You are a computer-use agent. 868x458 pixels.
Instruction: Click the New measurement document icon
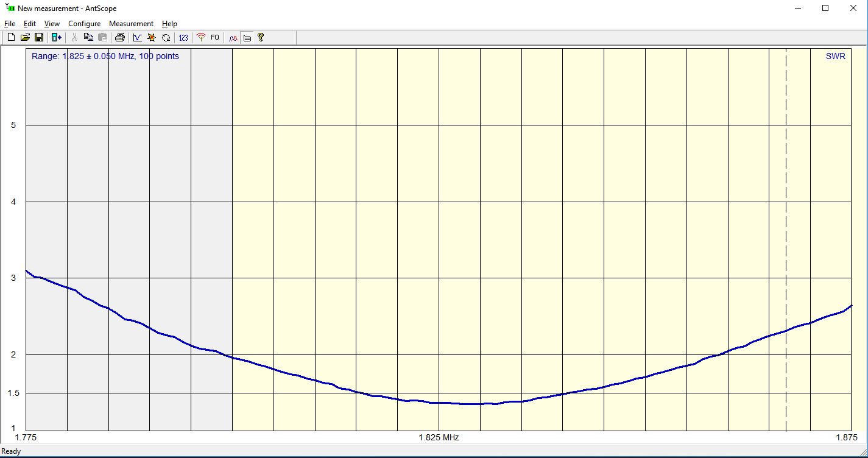(x=11, y=38)
